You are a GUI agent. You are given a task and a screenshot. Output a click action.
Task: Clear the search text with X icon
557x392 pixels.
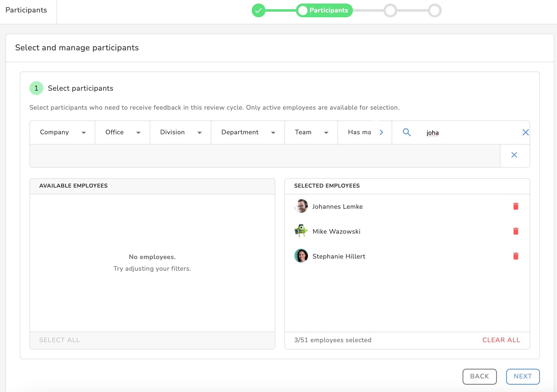(x=525, y=132)
